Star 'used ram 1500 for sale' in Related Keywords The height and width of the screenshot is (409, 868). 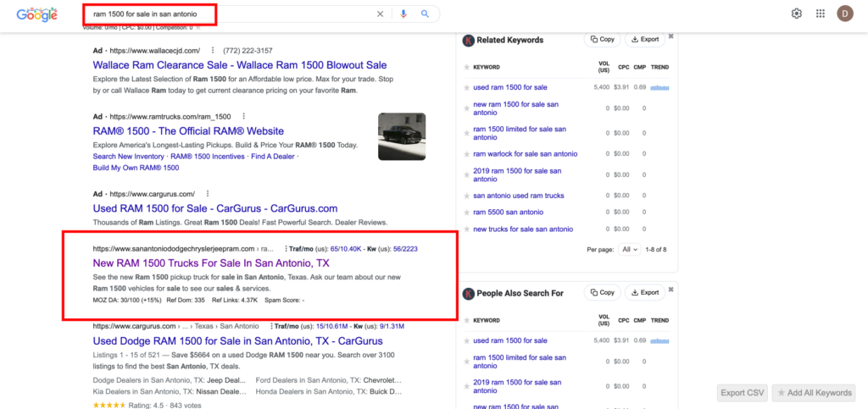pyautogui.click(x=467, y=88)
